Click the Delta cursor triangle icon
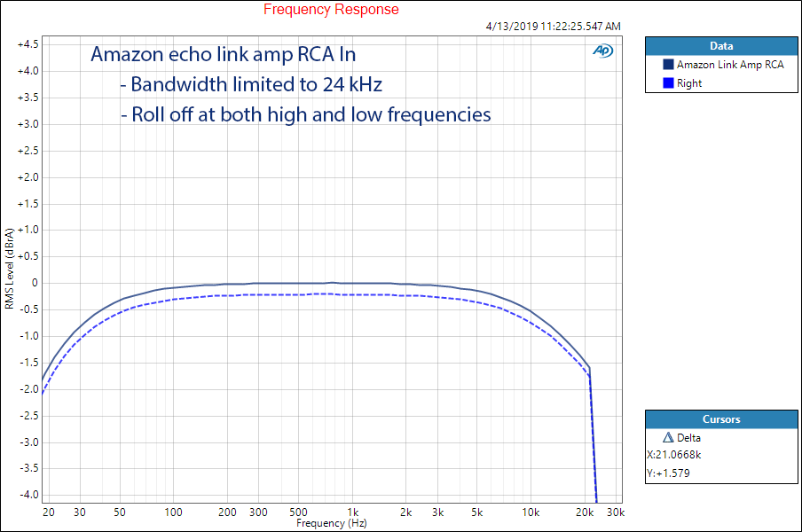Screen dimensions: 802x532 (668, 437)
